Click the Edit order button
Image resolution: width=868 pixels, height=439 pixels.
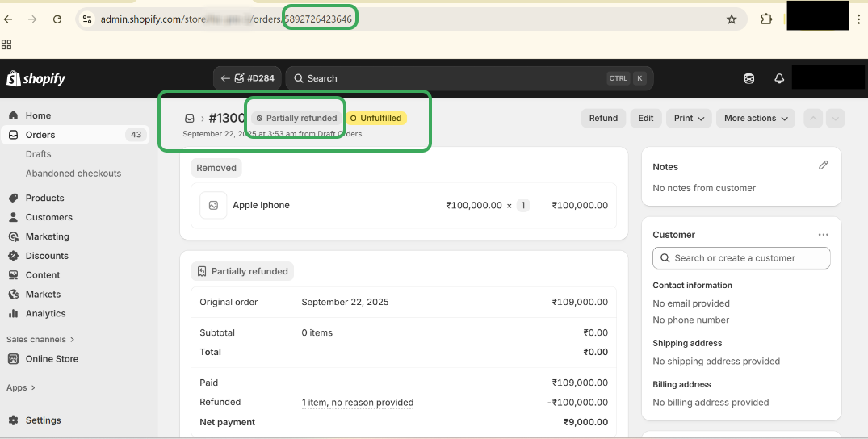(x=646, y=118)
